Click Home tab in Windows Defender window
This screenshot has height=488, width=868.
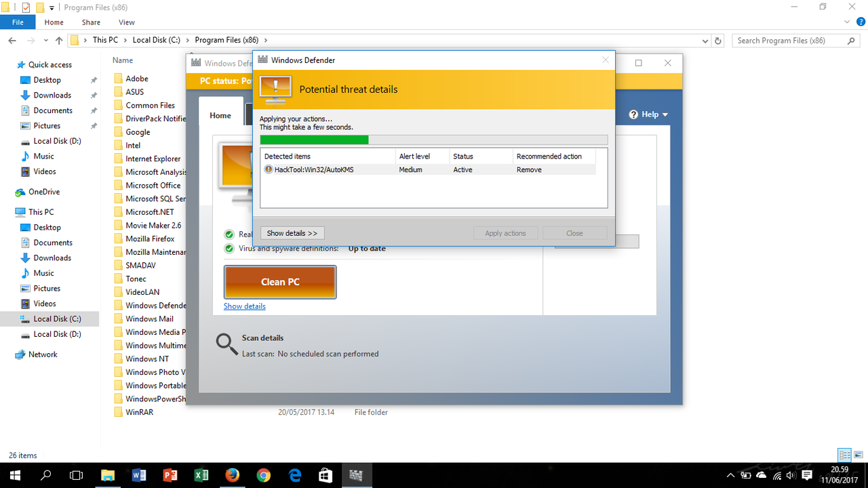[x=220, y=115]
